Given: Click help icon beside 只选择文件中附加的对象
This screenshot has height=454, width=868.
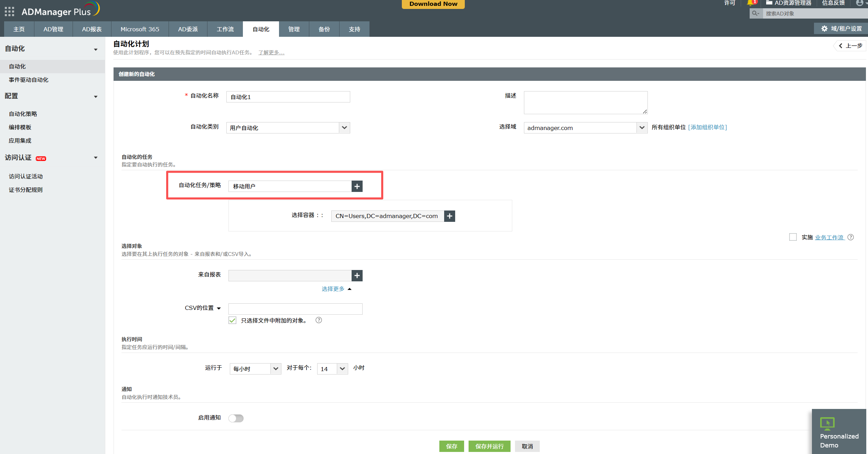Looking at the screenshot, I should tap(319, 320).
